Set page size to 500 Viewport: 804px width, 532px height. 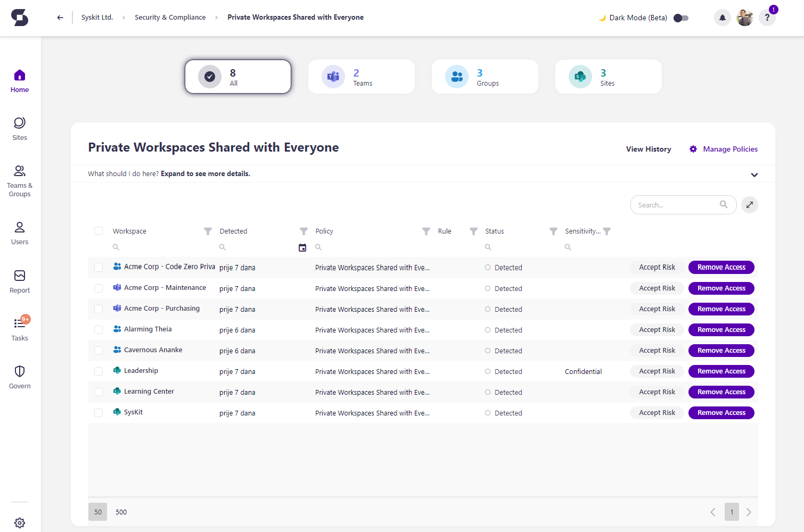(121, 512)
